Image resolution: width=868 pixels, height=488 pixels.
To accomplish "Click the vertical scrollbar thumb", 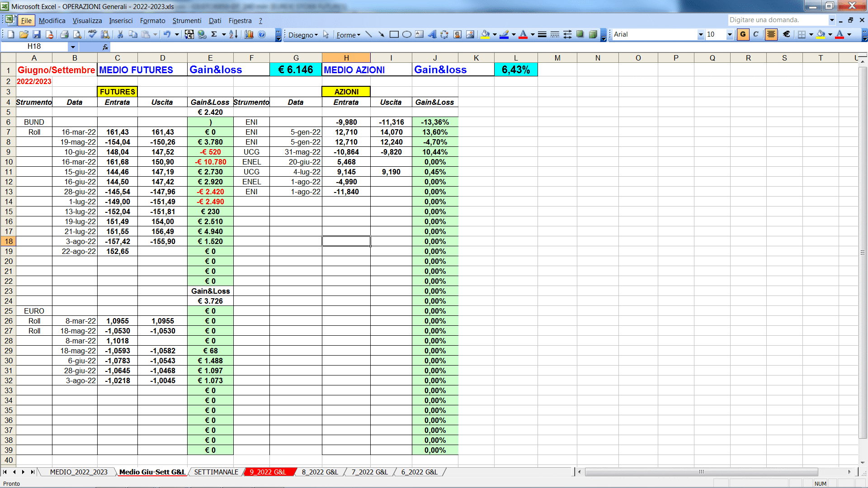I will [863, 252].
